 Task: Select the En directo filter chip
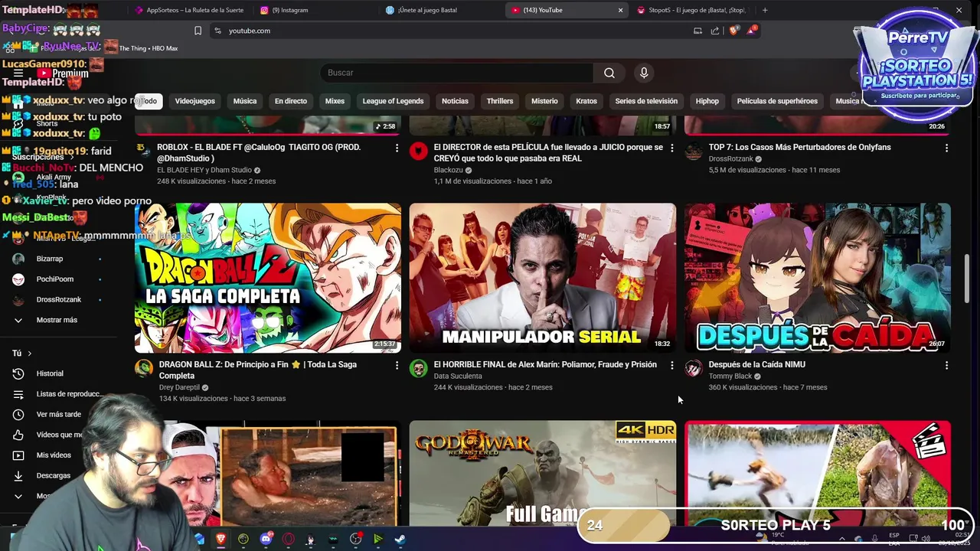(291, 101)
